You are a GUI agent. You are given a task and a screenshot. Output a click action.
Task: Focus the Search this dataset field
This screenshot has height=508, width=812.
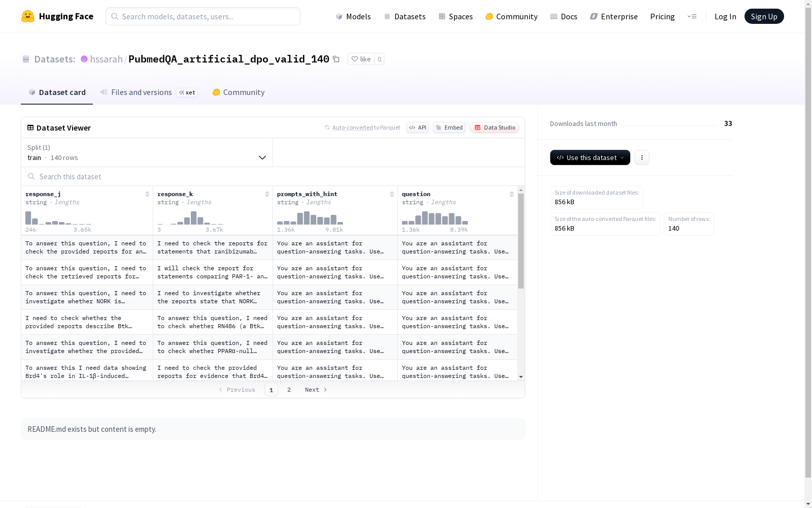point(273,176)
